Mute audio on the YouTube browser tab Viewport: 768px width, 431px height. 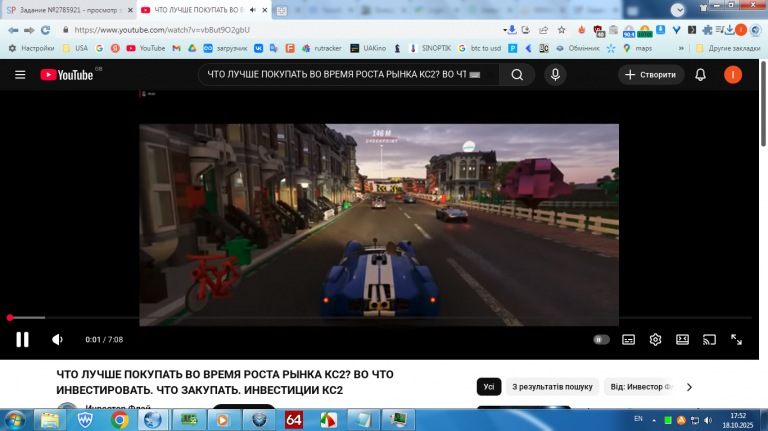pyautogui.click(x=253, y=10)
